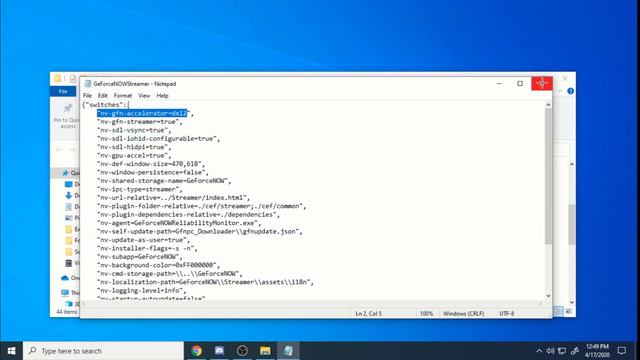This screenshot has width=640, height=360.
Task: Click the line "nv-self-update-path"
Action: [x=200, y=231]
